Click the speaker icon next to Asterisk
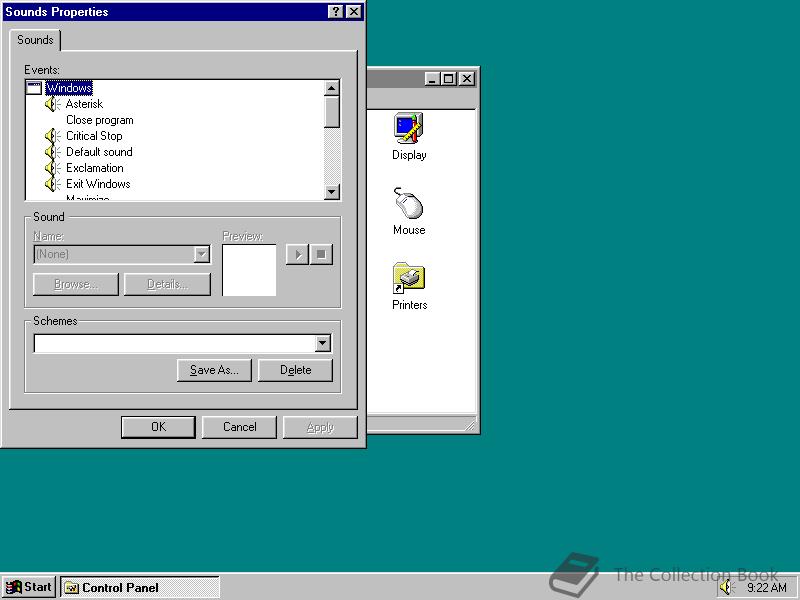 pyautogui.click(x=53, y=104)
